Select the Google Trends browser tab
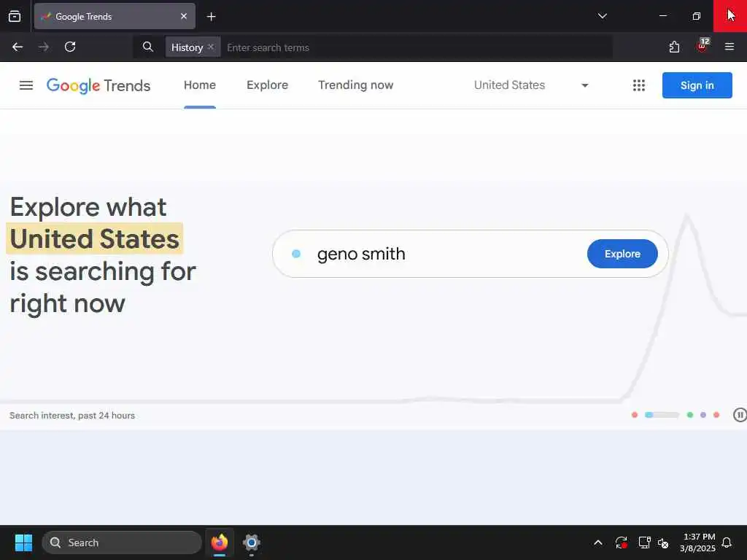The image size is (747, 560). click(115, 16)
